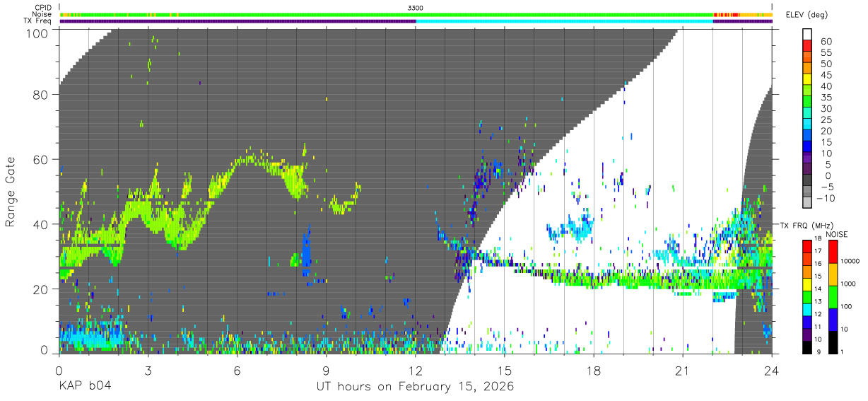Select the 9 tick on UT hours axis

[326, 369]
